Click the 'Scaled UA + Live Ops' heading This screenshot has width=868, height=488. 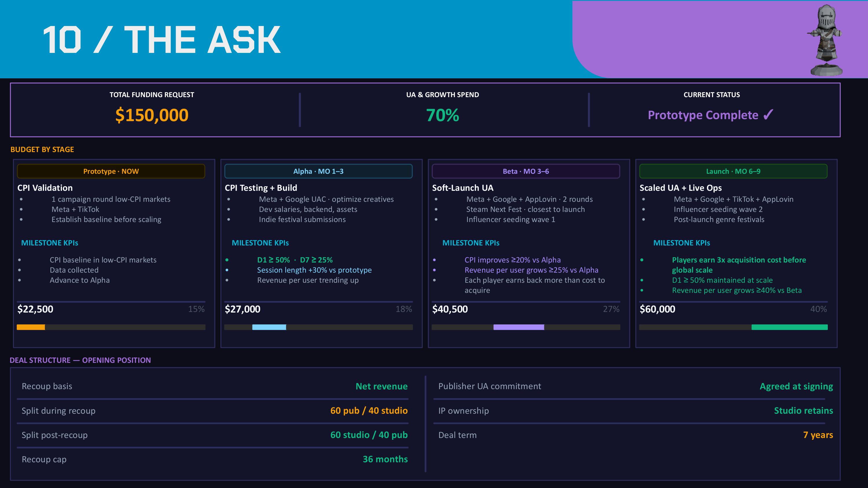681,188
